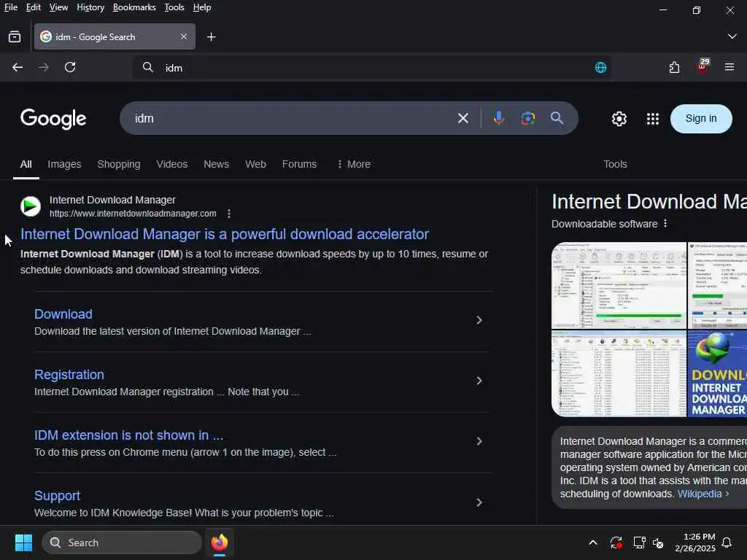This screenshot has height=560, width=747.
Task: Open the Edit menu
Action: click(x=34, y=7)
